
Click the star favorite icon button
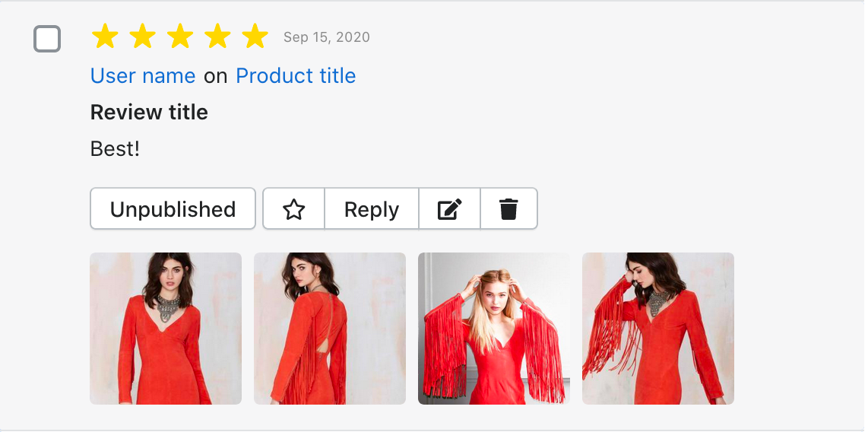tap(293, 209)
